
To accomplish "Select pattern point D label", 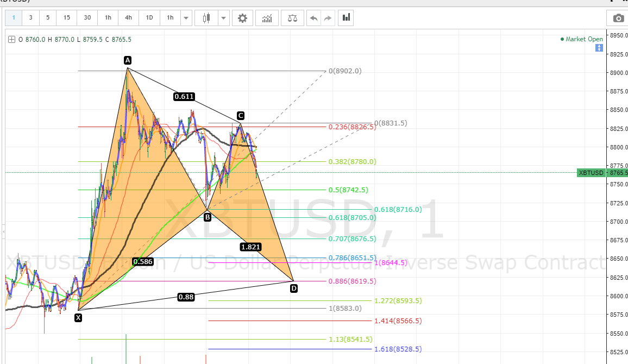I will (293, 288).
